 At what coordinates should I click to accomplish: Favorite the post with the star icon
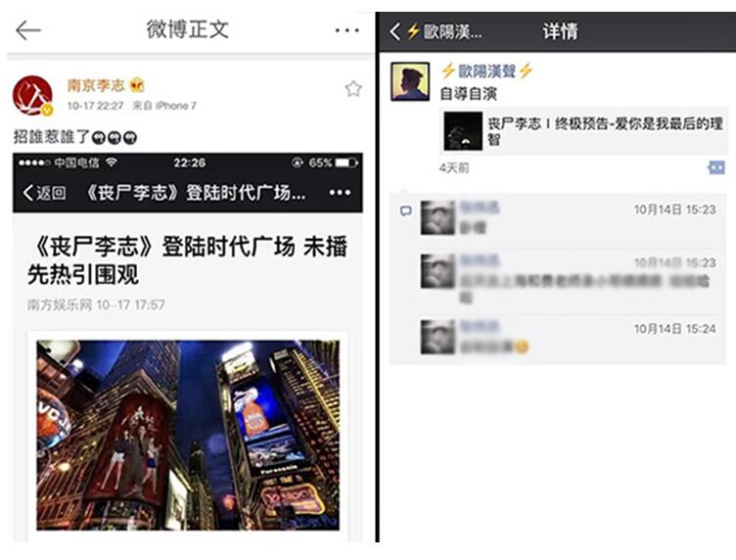pyautogui.click(x=353, y=89)
